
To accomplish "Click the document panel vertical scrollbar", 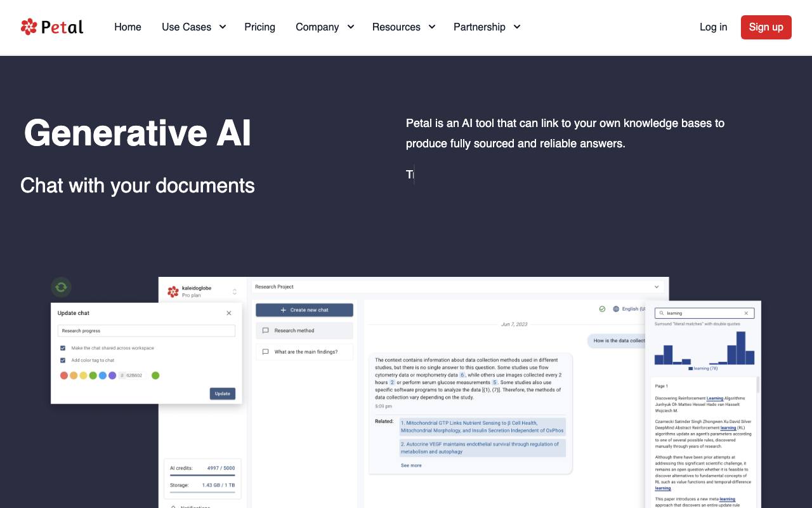I will point(757,385).
